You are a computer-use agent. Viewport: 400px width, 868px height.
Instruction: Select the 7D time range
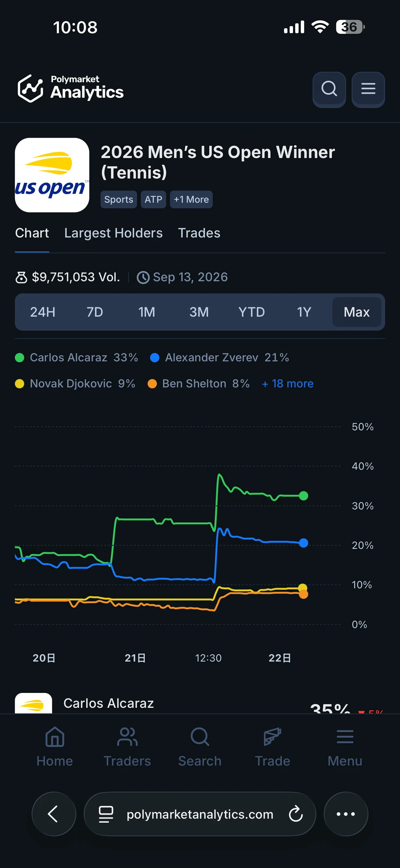click(95, 312)
